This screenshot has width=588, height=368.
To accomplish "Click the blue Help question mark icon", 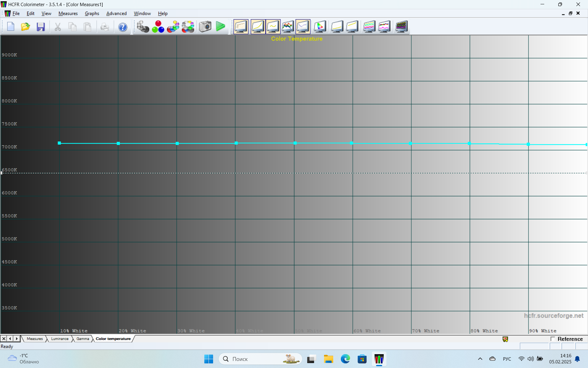I will [x=123, y=27].
